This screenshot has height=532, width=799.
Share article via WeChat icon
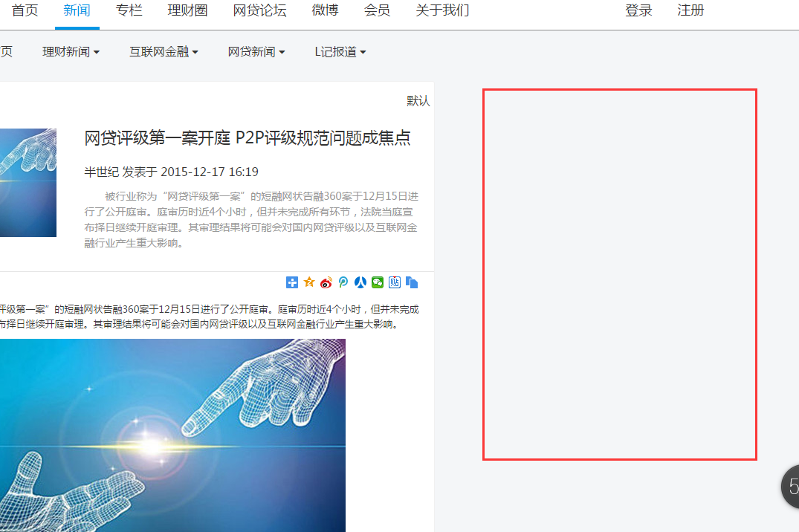(378, 282)
